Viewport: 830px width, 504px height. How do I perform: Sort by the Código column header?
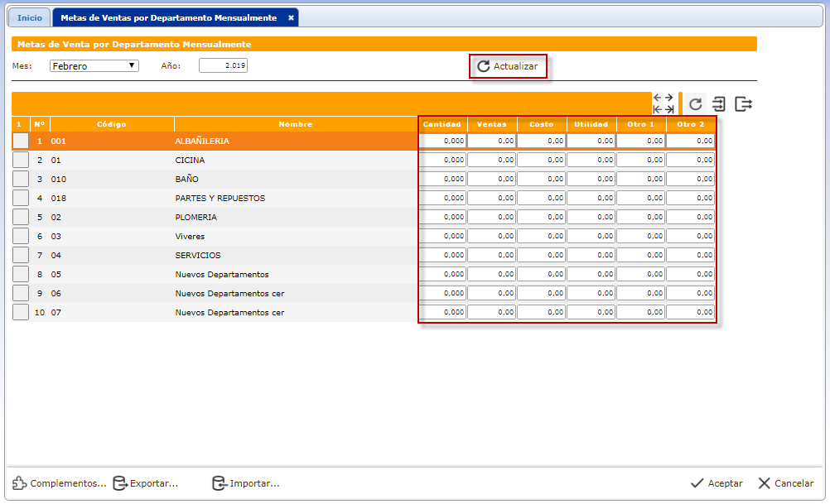(112, 124)
